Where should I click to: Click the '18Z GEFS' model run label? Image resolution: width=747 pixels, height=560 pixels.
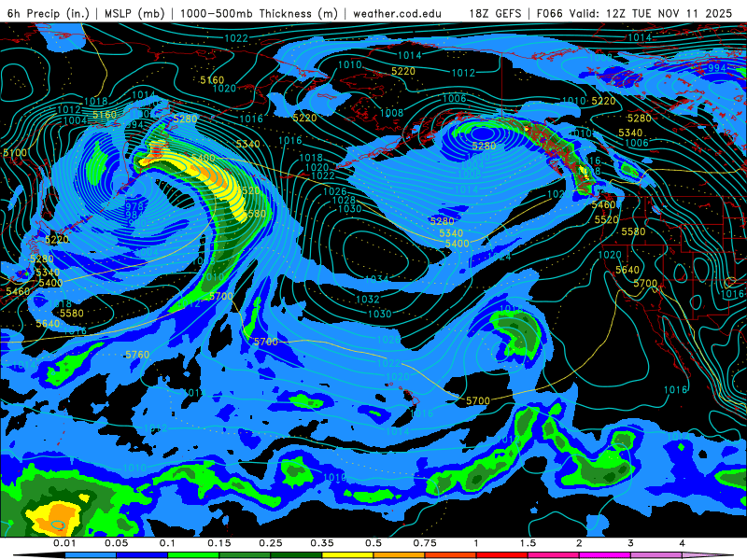[x=495, y=13]
